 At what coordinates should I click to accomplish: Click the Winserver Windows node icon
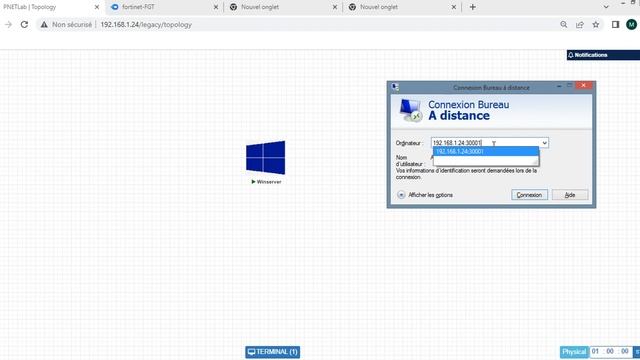[x=265, y=158]
